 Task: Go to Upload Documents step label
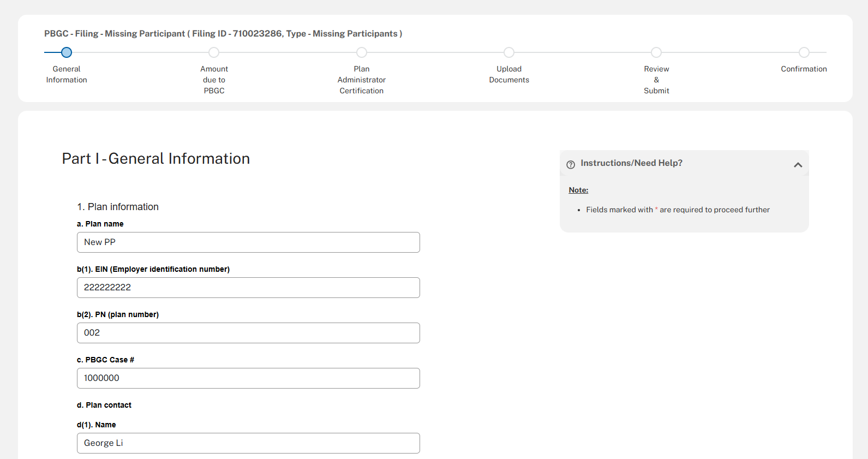click(509, 74)
